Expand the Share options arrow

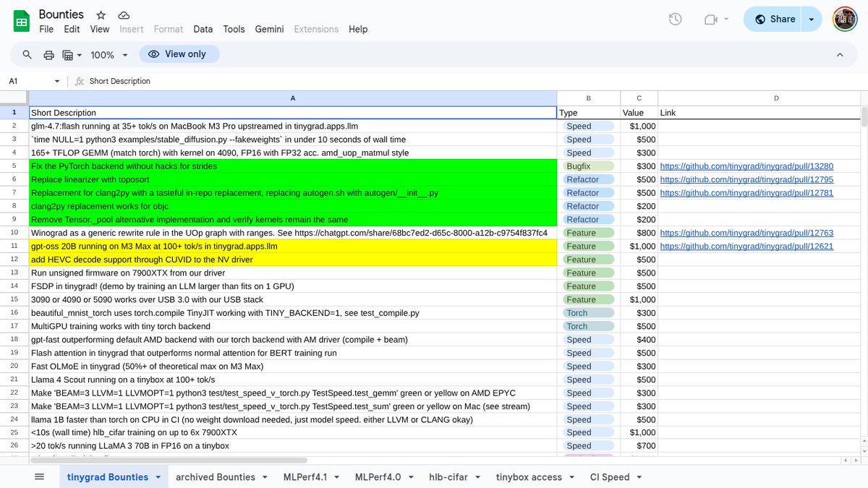pyautogui.click(x=812, y=20)
